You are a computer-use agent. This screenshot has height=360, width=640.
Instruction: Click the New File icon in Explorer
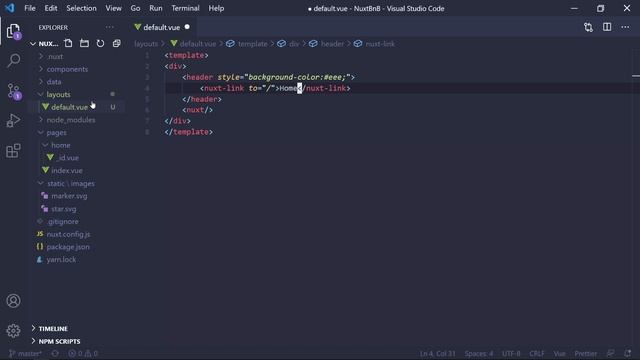coord(68,43)
